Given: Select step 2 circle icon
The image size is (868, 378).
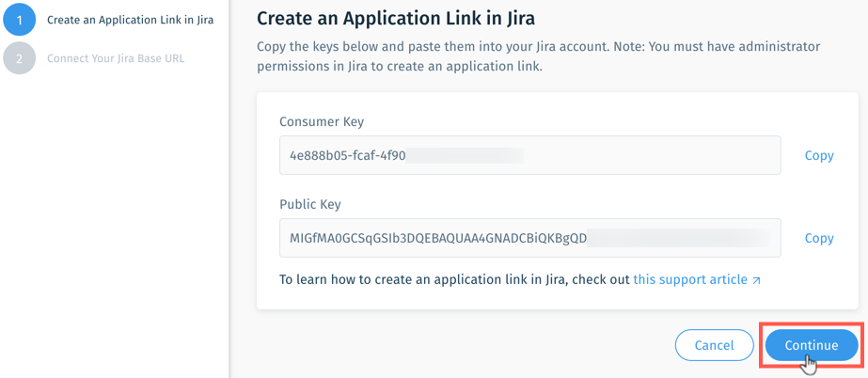Looking at the screenshot, I should tap(19, 58).
